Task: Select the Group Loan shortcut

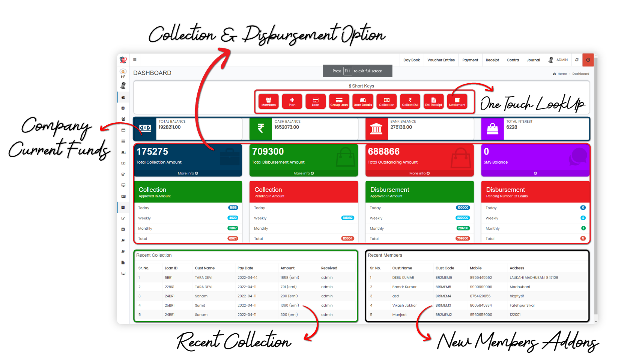Action: click(x=339, y=101)
